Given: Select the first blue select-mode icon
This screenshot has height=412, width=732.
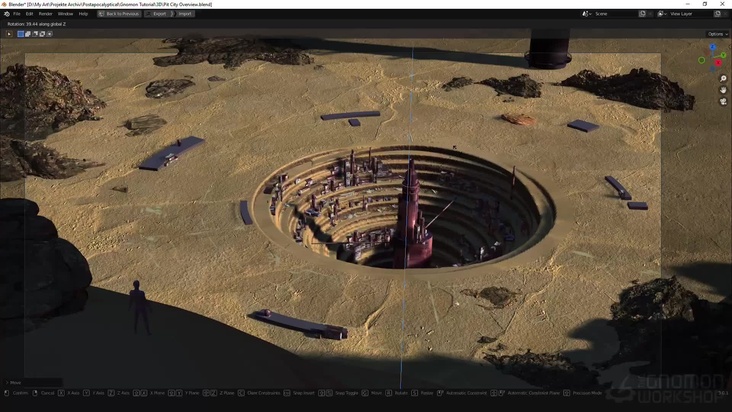Looking at the screenshot, I should pyautogui.click(x=20, y=34).
